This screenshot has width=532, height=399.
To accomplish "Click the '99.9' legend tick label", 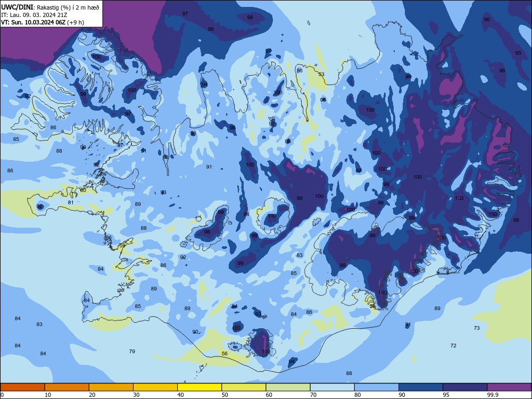I will pyautogui.click(x=493, y=395).
